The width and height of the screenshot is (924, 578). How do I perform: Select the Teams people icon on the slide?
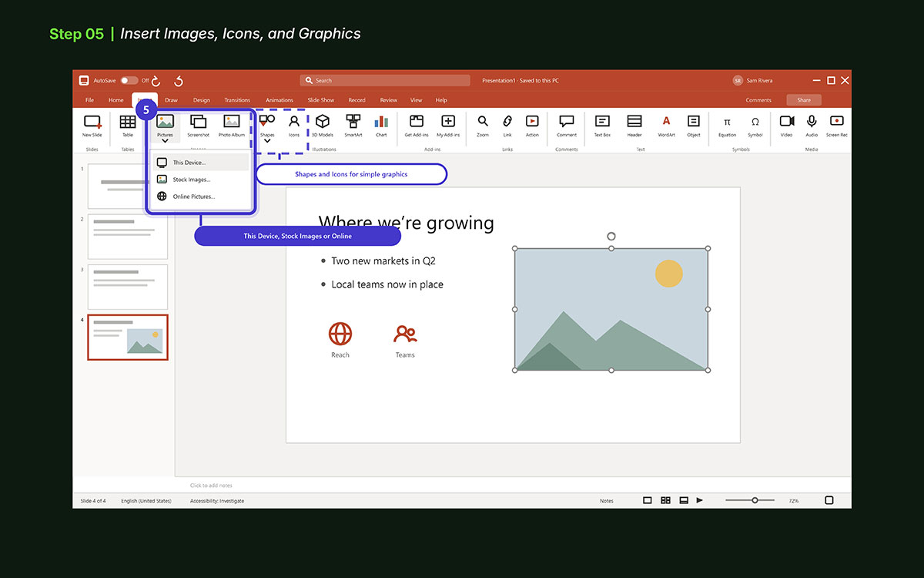click(x=405, y=334)
